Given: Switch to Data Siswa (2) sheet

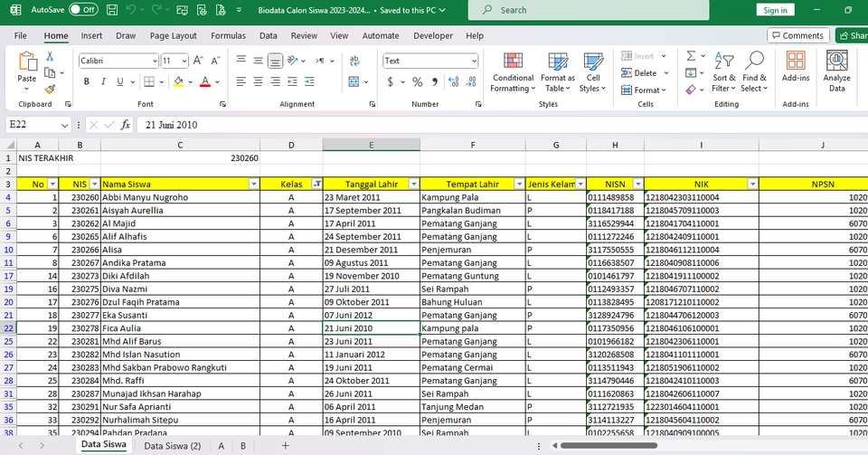Looking at the screenshot, I should (x=172, y=446).
